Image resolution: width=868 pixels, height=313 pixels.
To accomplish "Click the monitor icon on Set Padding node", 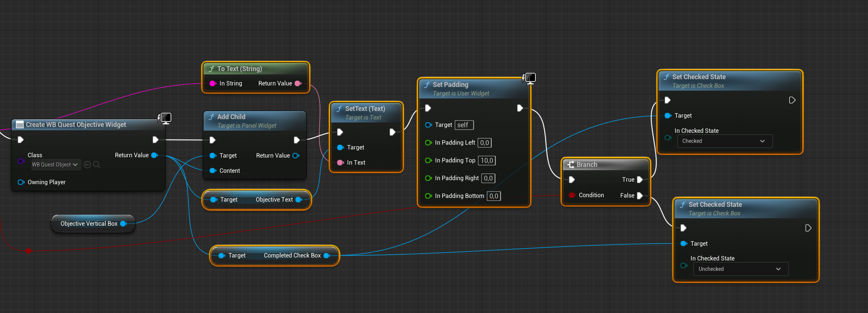I will (529, 78).
